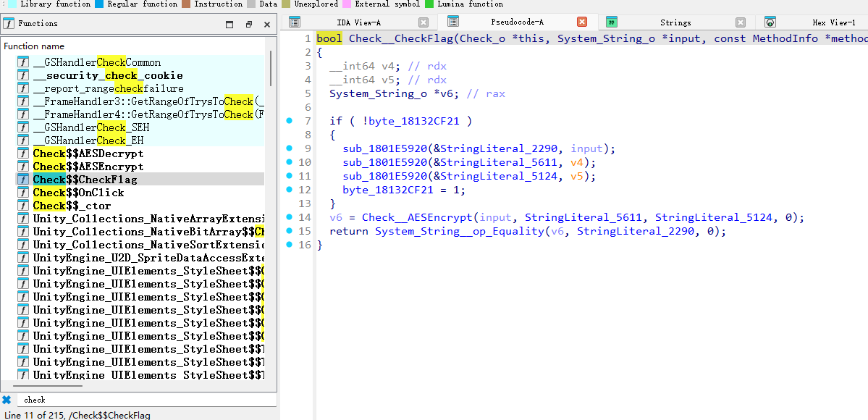The image size is (868, 420).
Task: Float the Functions panel window
Action: coord(248,25)
